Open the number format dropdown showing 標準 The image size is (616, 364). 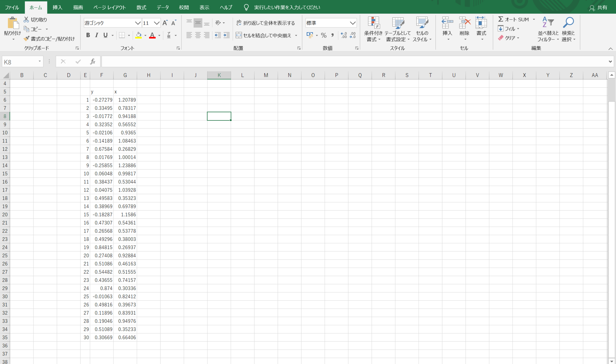pyautogui.click(x=353, y=23)
